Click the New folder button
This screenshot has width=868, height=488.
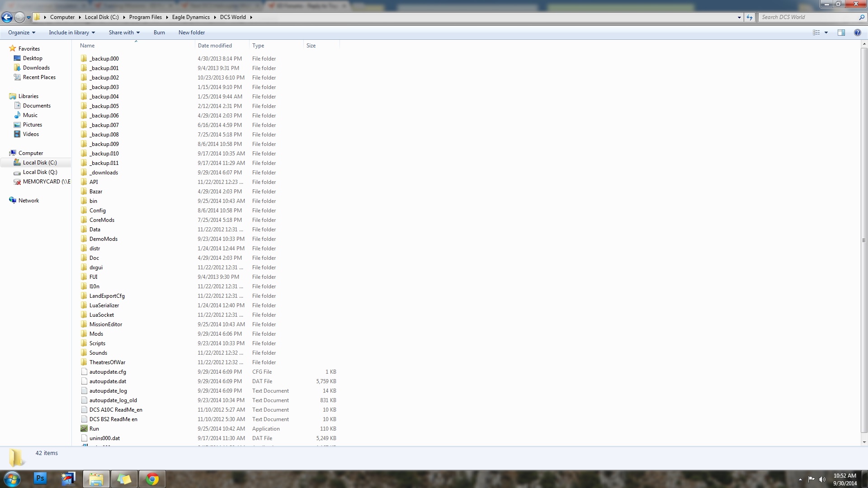pyautogui.click(x=192, y=33)
